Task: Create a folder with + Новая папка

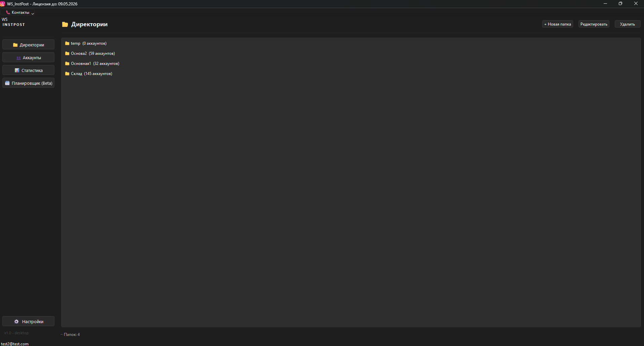Action: click(557, 24)
